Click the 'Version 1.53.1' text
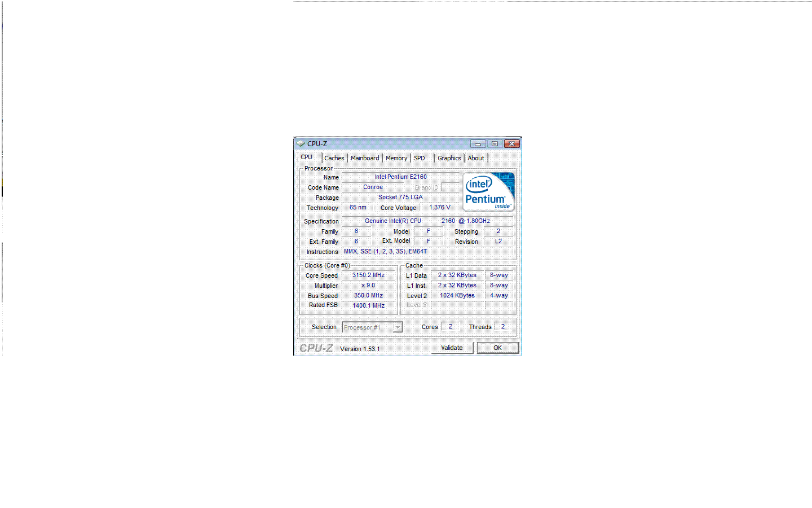This screenshot has width=812, height=508. pos(360,349)
